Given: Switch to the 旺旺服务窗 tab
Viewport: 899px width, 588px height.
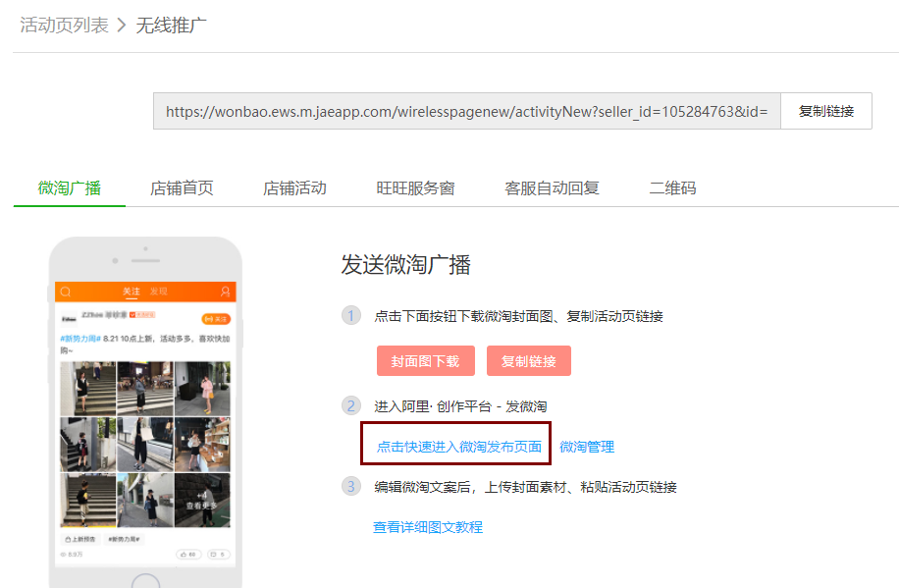Looking at the screenshot, I should (x=415, y=187).
